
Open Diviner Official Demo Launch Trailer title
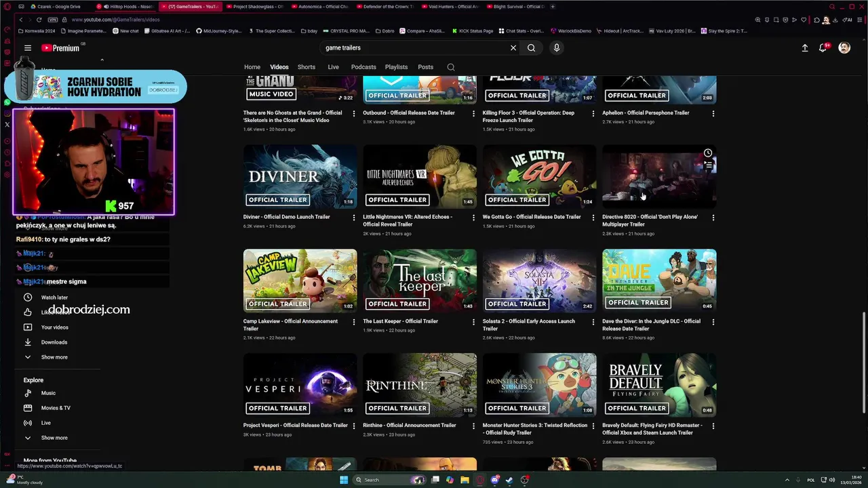point(287,217)
